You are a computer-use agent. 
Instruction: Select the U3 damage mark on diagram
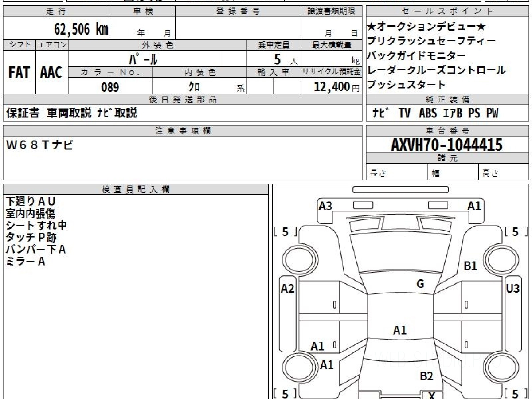click(x=512, y=289)
